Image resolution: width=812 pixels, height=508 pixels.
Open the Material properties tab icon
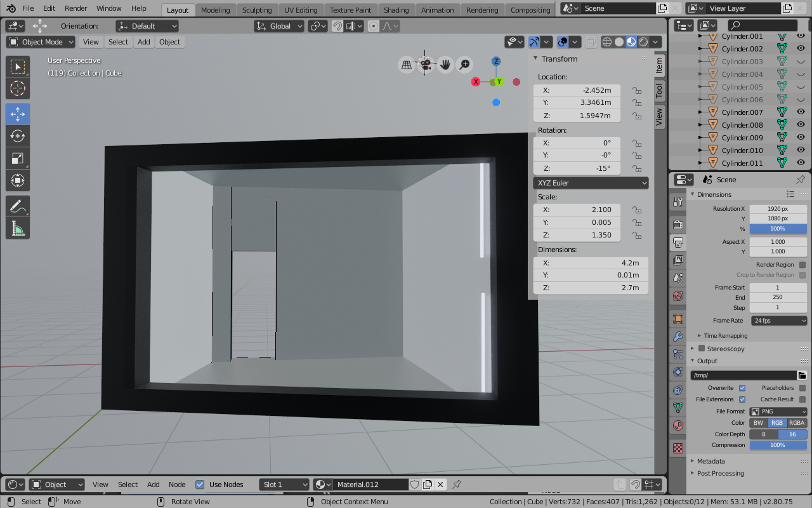(678, 425)
